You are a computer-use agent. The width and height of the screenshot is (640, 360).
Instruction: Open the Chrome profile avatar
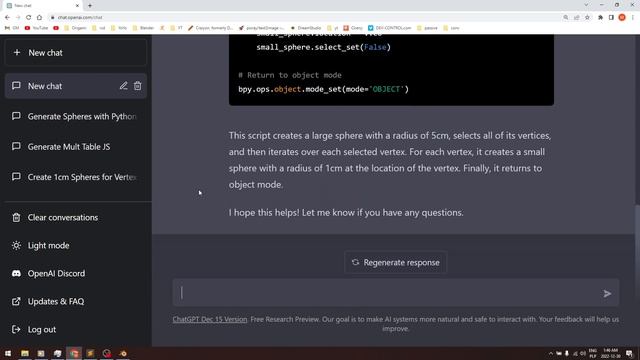coord(622,18)
